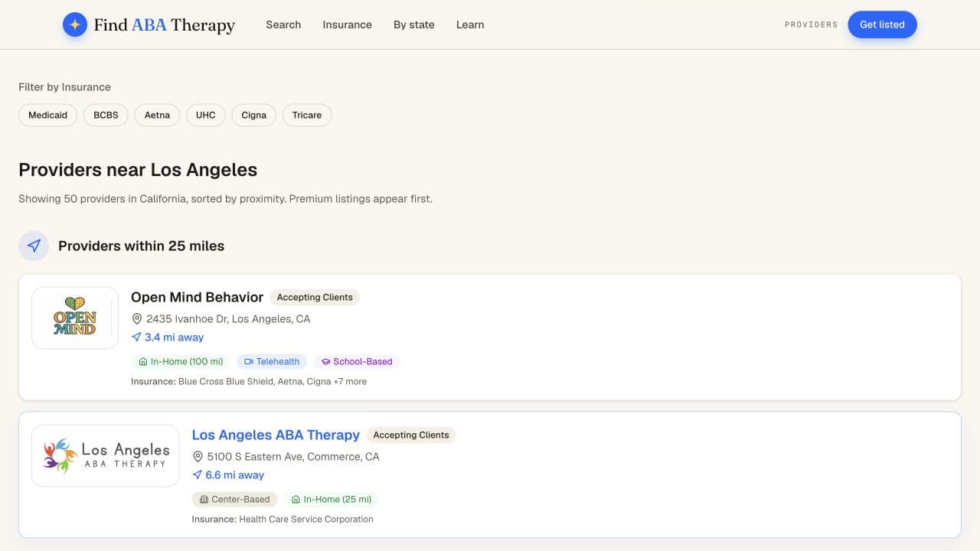
Task: Filter results by Tricare insurance
Action: click(x=307, y=115)
